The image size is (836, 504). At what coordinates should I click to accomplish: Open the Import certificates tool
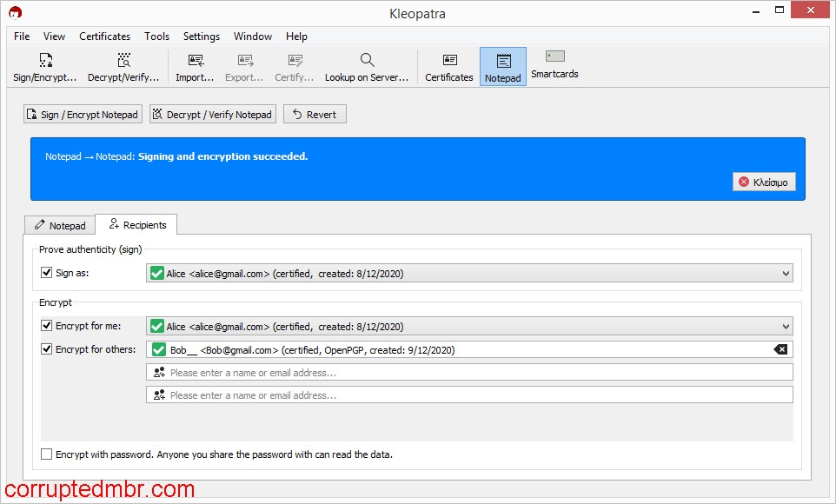195,65
